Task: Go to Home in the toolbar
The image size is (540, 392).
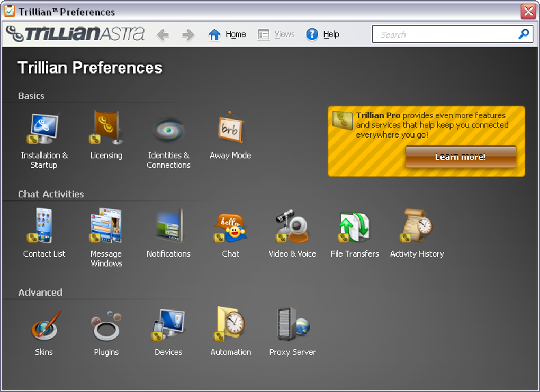Action: 227,34
